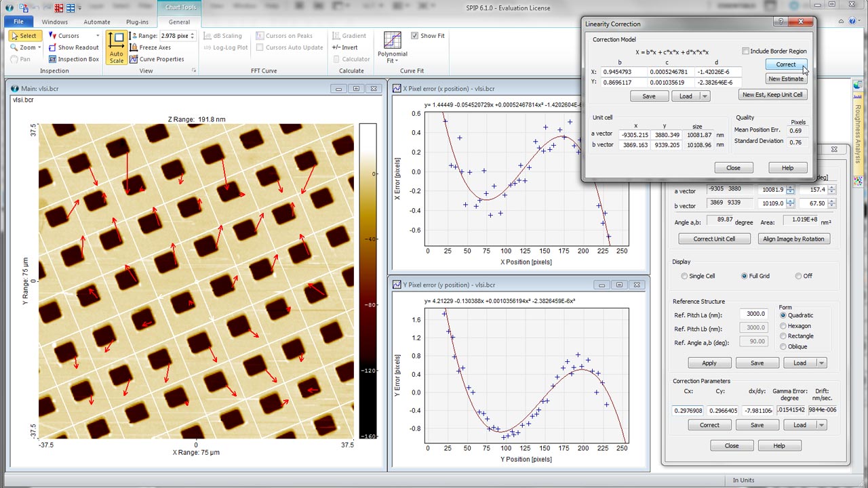Click the chart icon in X Pixel error title

397,88
